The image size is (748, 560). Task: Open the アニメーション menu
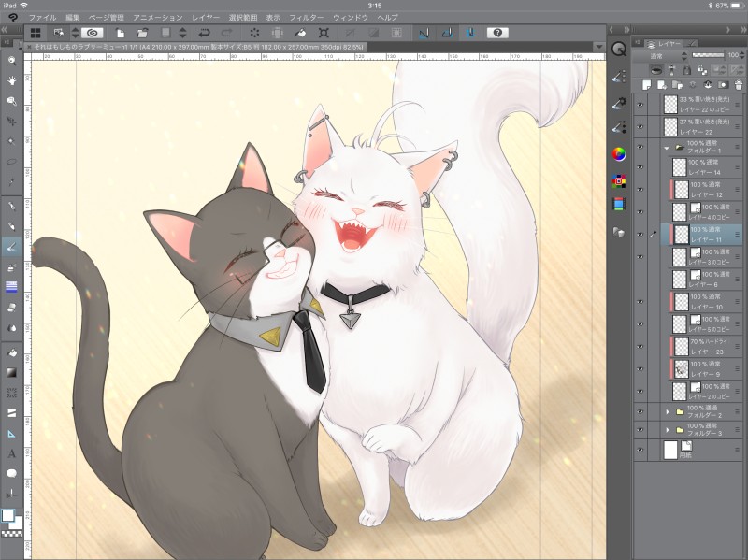157,17
